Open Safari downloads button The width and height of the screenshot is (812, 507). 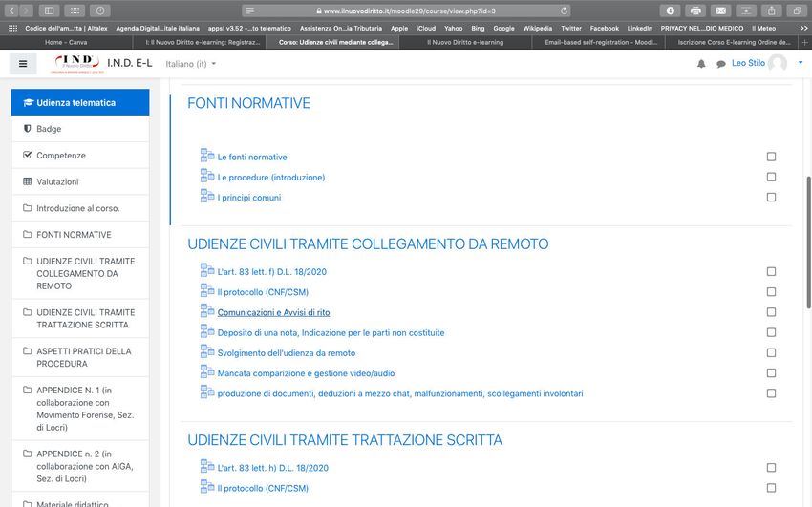(670, 11)
